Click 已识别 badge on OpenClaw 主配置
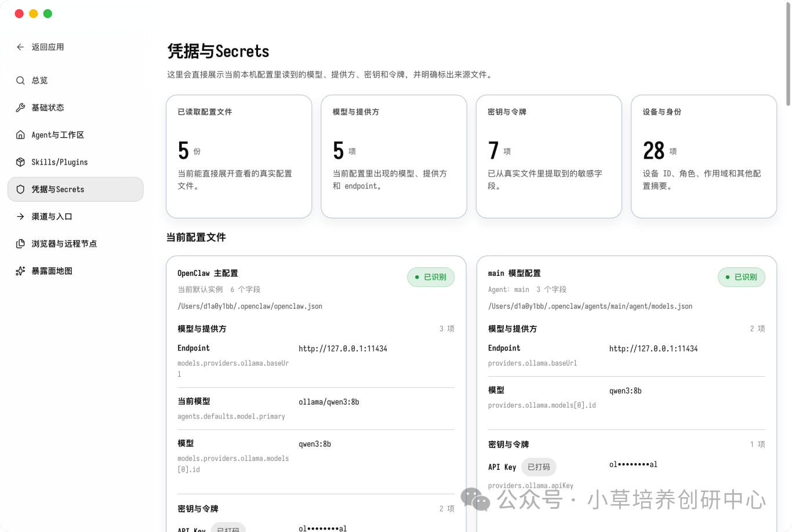Image resolution: width=792 pixels, height=532 pixels. [431, 277]
